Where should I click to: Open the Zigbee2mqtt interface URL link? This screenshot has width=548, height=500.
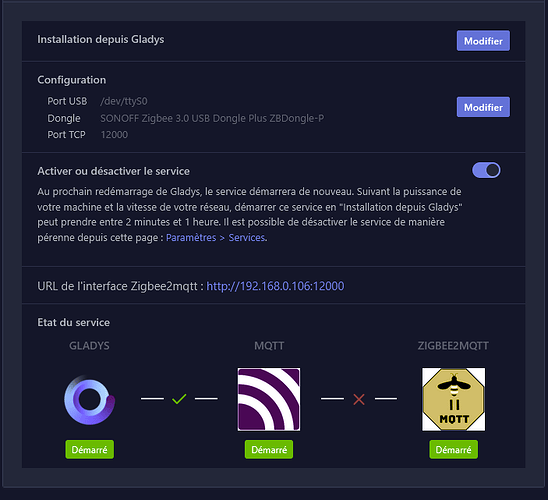pyautogui.click(x=275, y=286)
